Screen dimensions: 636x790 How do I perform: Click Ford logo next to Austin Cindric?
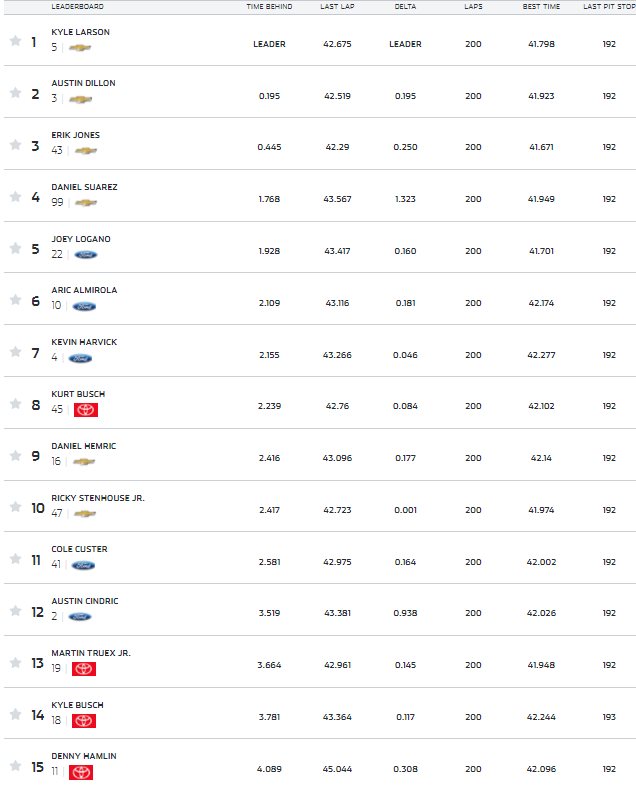80,617
